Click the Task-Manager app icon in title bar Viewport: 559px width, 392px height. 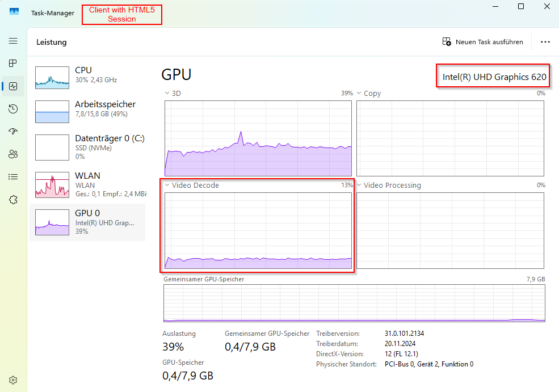(14, 12)
